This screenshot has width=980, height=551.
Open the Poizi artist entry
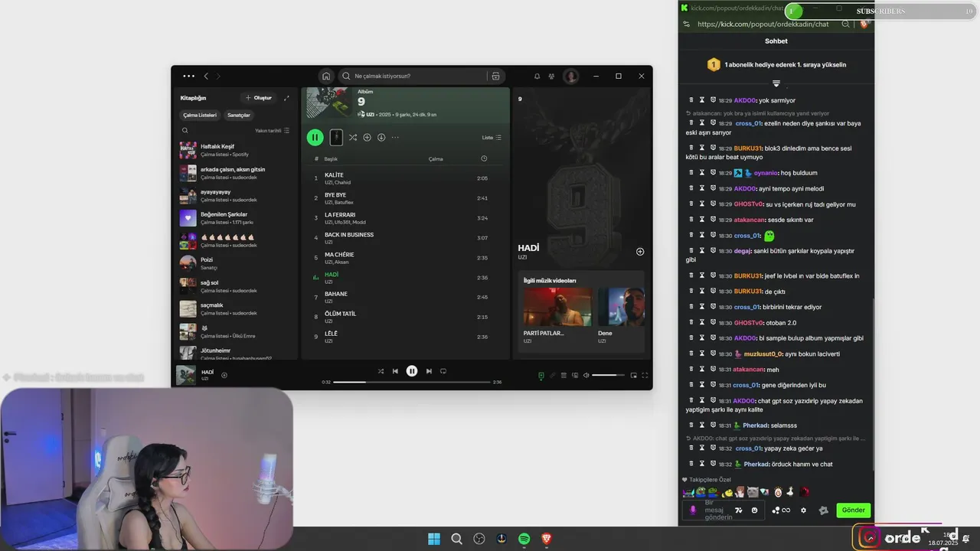[237, 263]
